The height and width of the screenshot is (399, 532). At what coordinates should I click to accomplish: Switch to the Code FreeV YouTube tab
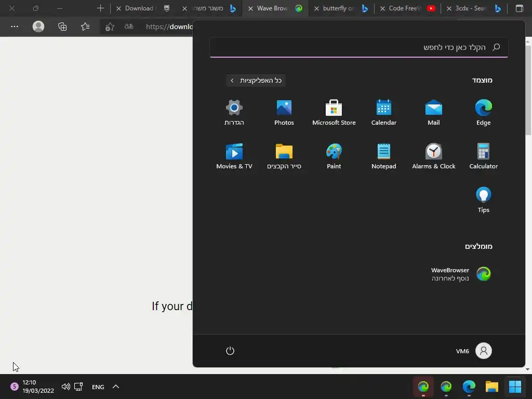(x=407, y=8)
